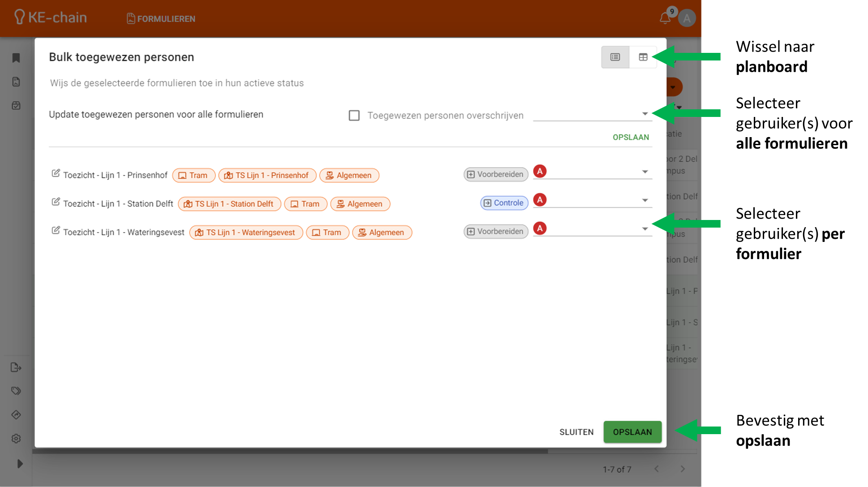Click the tags icon in sidebar
The width and height of the screenshot is (868, 487).
[x=16, y=391]
